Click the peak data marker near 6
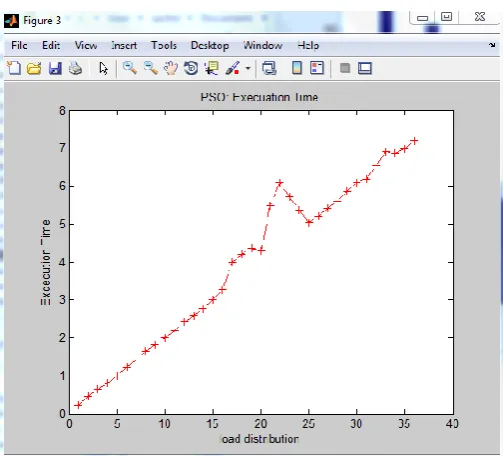This screenshot has width=503, height=456. [x=280, y=183]
